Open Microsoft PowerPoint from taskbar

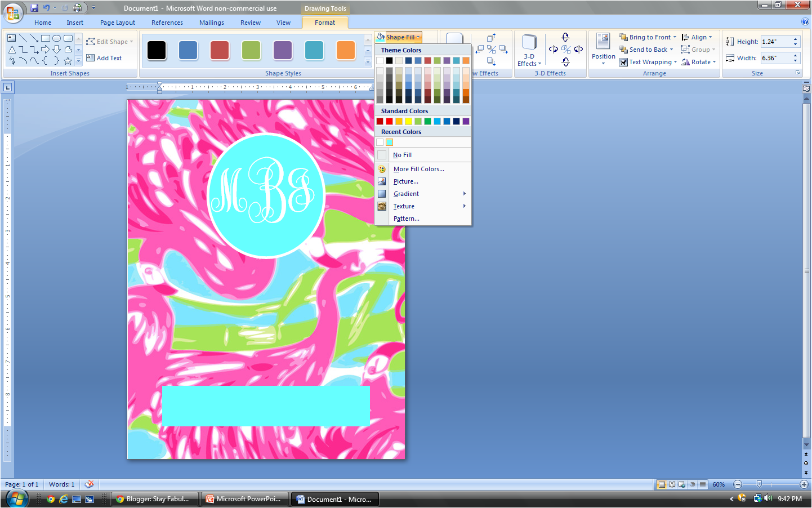pos(244,499)
